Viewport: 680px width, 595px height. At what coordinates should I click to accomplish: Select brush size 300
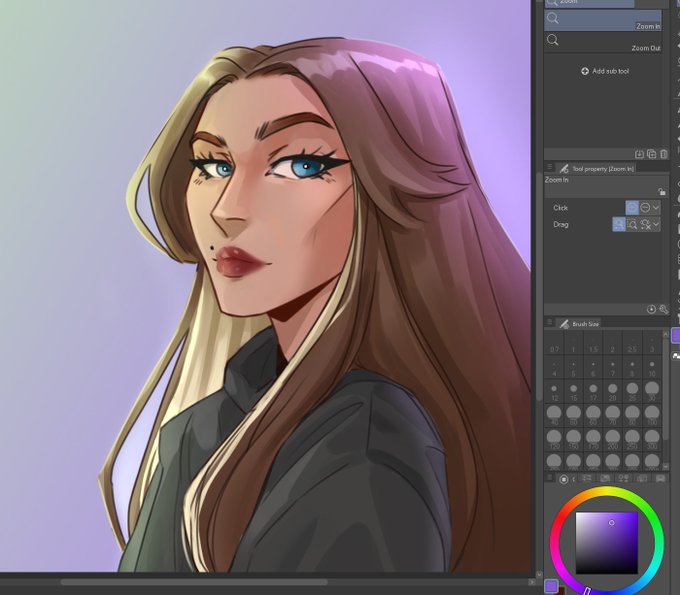click(652, 439)
